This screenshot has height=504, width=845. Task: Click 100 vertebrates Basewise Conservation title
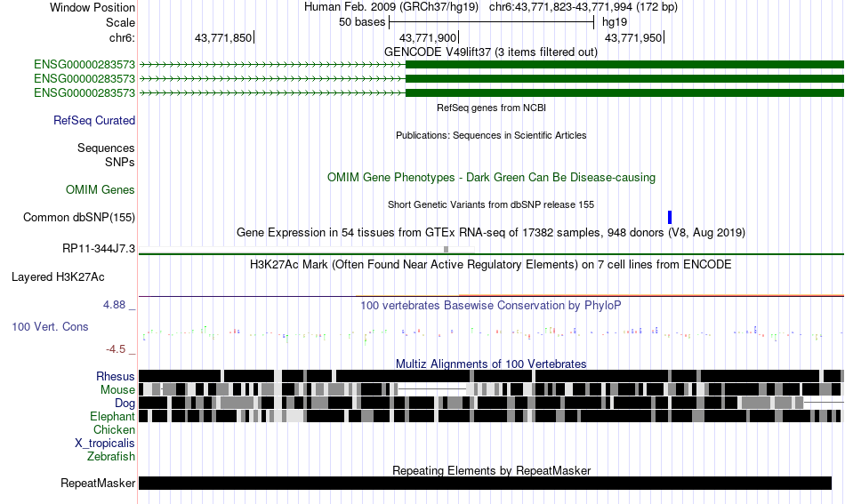click(491, 306)
